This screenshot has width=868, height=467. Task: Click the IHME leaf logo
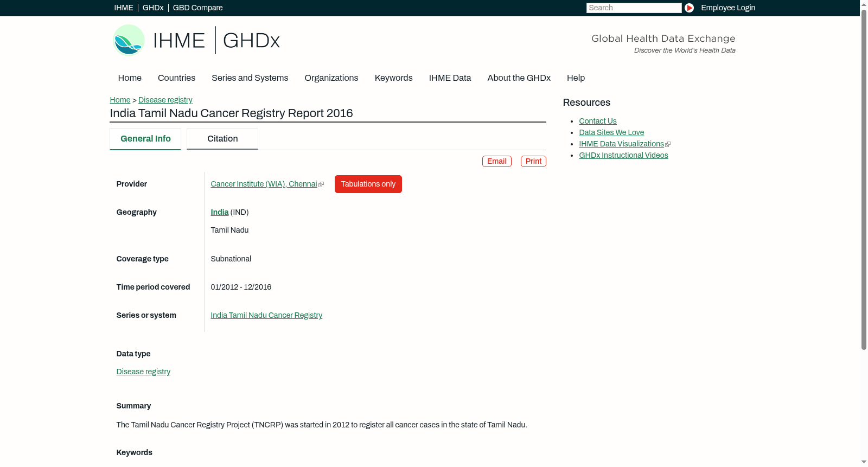(x=129, y=40)
